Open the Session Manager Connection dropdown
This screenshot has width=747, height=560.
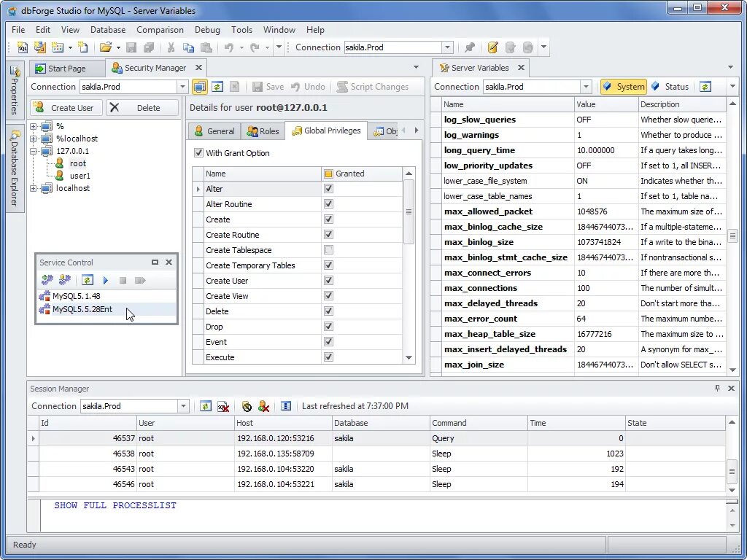pos(183,406)
